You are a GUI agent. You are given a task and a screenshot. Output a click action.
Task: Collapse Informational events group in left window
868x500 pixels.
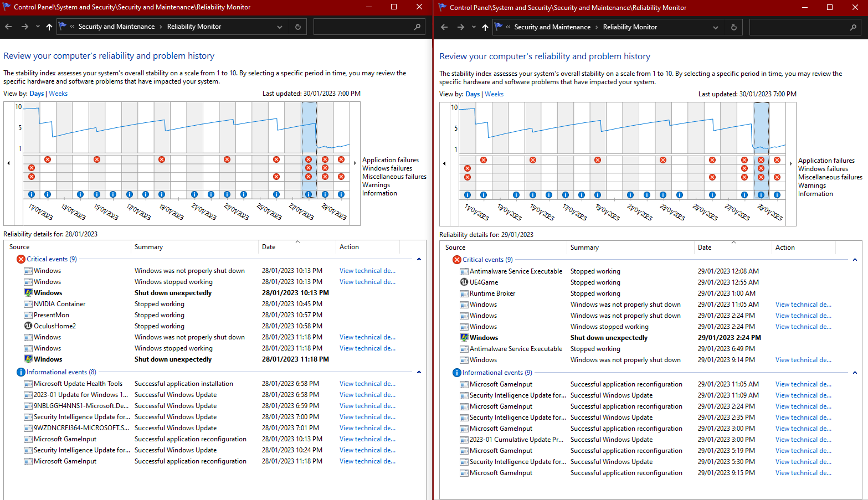point(419,372)
